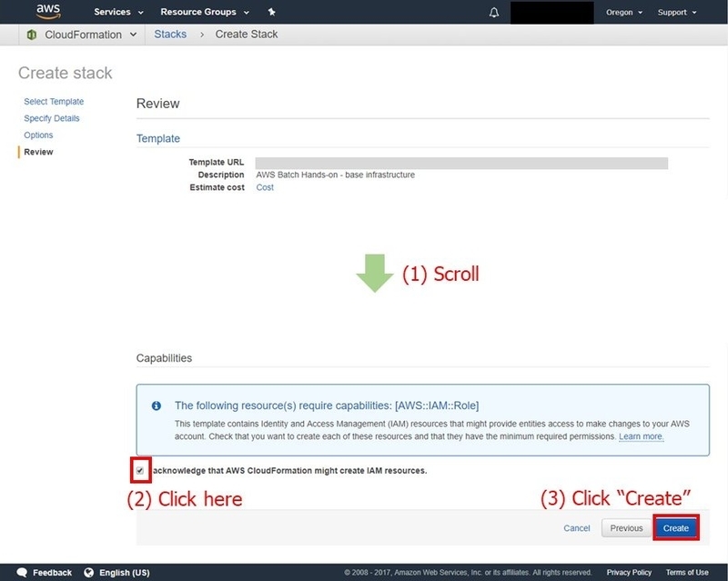The image size is (728, 581).
Task: Go to Select Template step
Action: (x=54, y=102)
